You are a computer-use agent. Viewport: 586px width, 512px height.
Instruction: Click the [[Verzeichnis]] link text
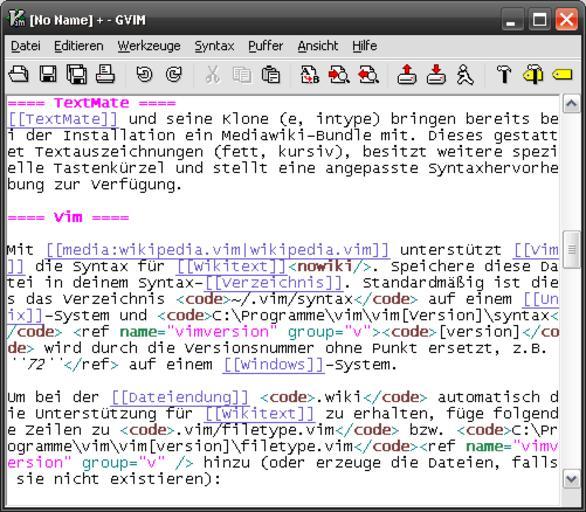(274, 283)
